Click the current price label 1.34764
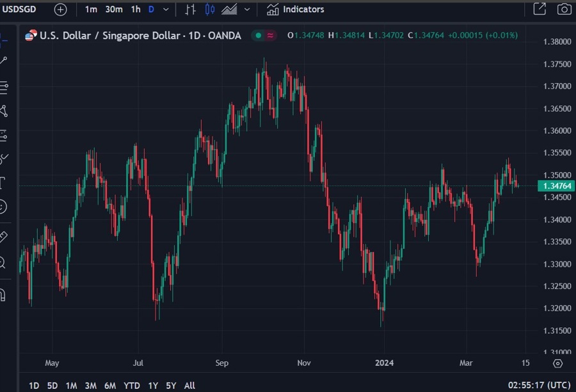Image resolution: width=576 pixels, height=392 pixels. click(556, 185)
